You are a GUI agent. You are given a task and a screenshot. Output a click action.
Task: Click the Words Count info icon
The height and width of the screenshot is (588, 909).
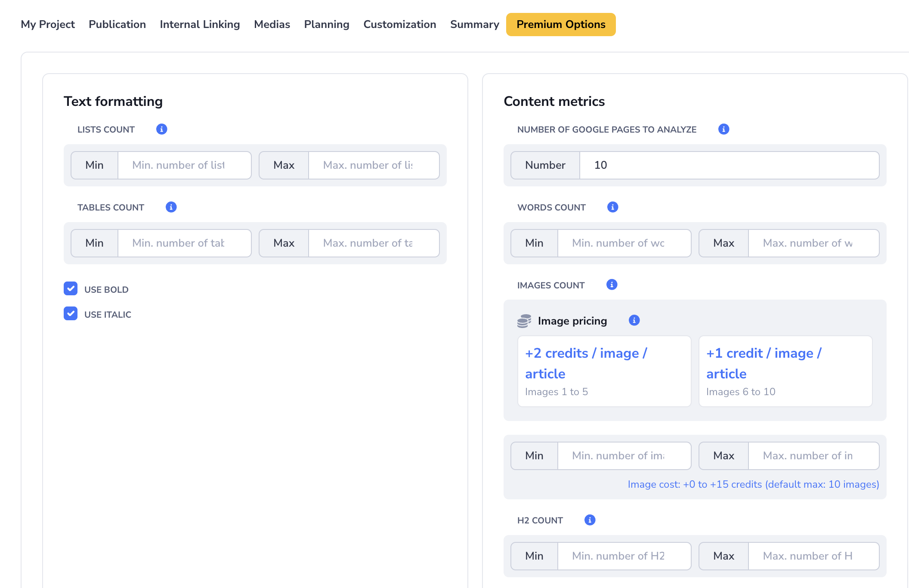(612, 207)
